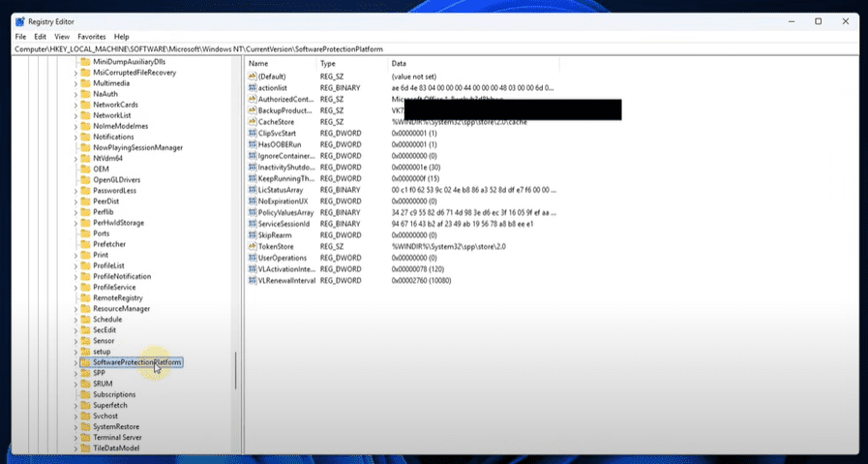
Task: Select the SPP key in tree
Action: [x=99, y=373]
